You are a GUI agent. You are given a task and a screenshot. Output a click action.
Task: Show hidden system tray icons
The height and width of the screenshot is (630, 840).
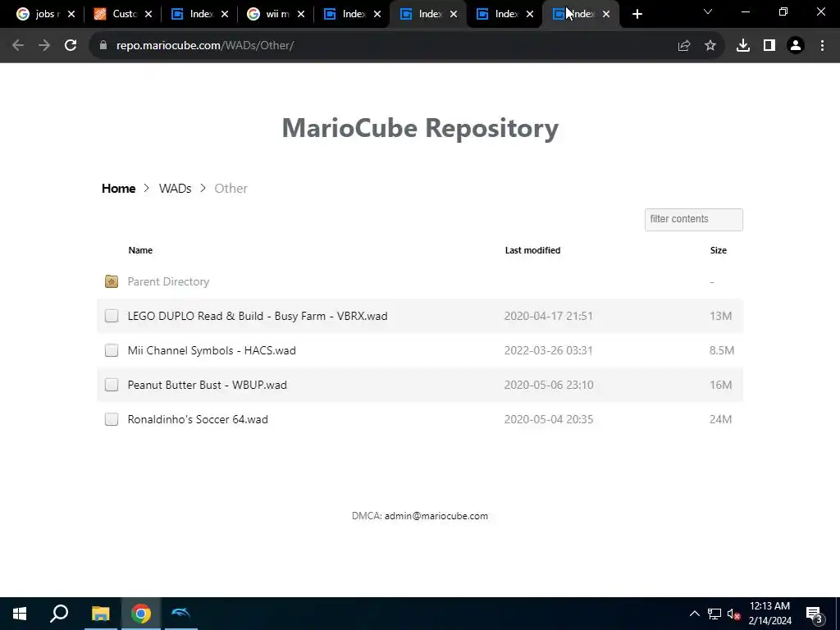click(694, 614)
